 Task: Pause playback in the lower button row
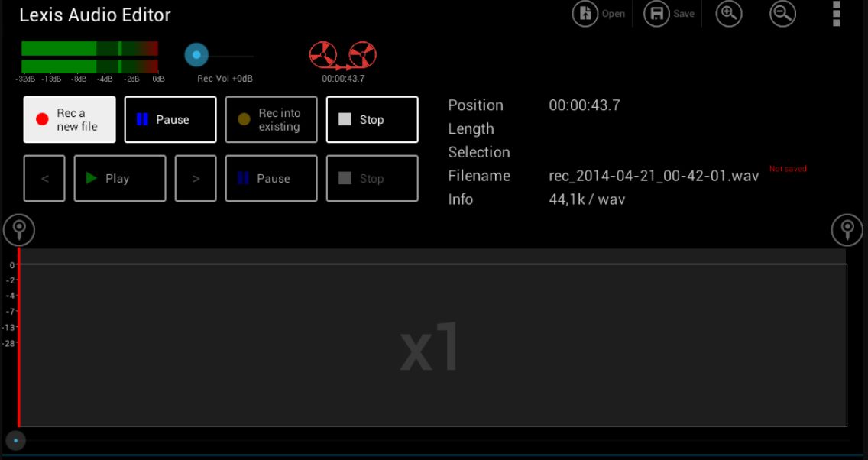click(x=271, y=178)
